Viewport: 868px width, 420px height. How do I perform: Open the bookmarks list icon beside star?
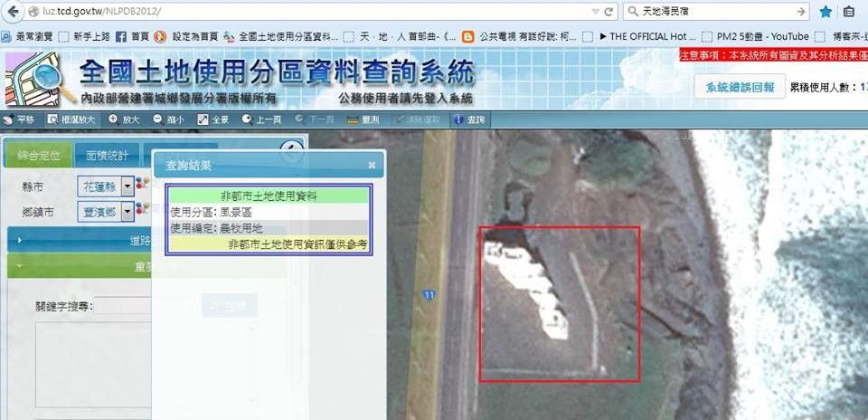point(849,11)
